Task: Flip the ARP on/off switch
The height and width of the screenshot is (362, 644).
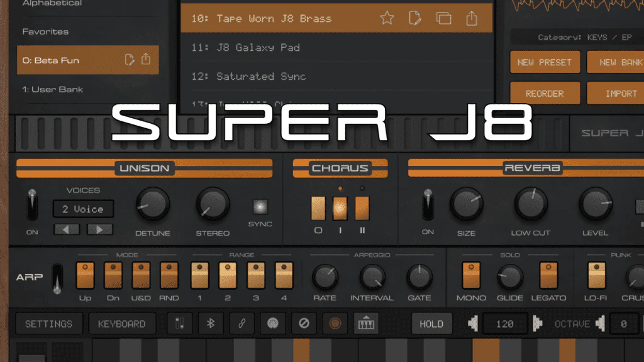Action: pyautogui.click(x=57, y=278)
